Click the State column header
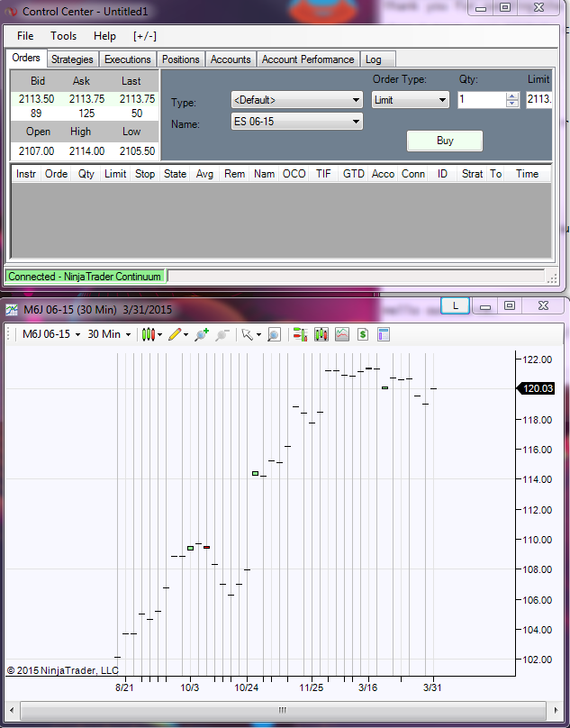Image resolution: width=570 pixels, height=728 pixels. [175, 174]
